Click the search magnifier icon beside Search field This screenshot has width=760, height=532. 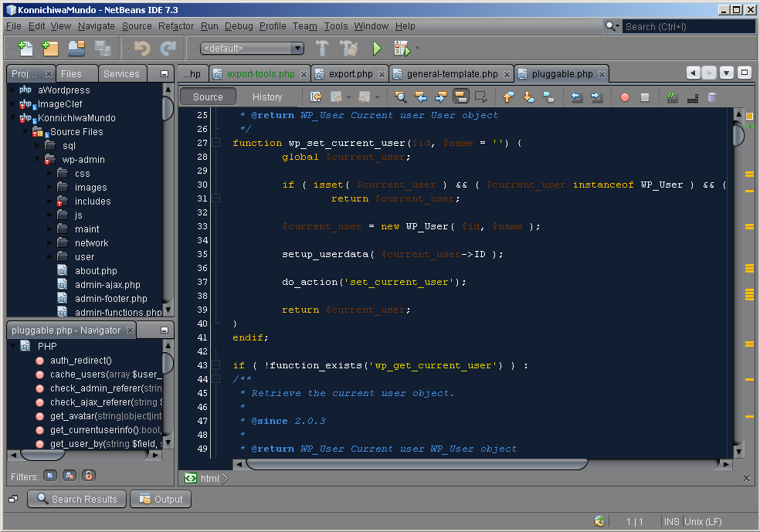click(610, 26)
